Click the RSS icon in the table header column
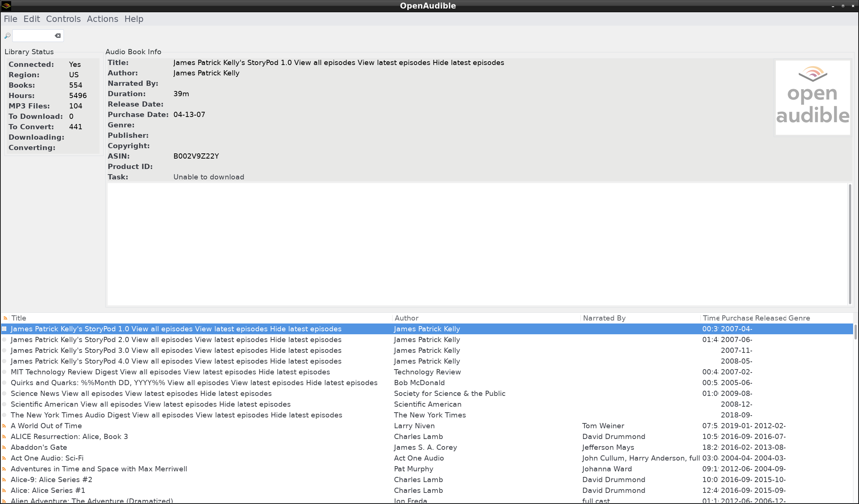This screenshot has height=504, width=859. [x=5, y=318]
